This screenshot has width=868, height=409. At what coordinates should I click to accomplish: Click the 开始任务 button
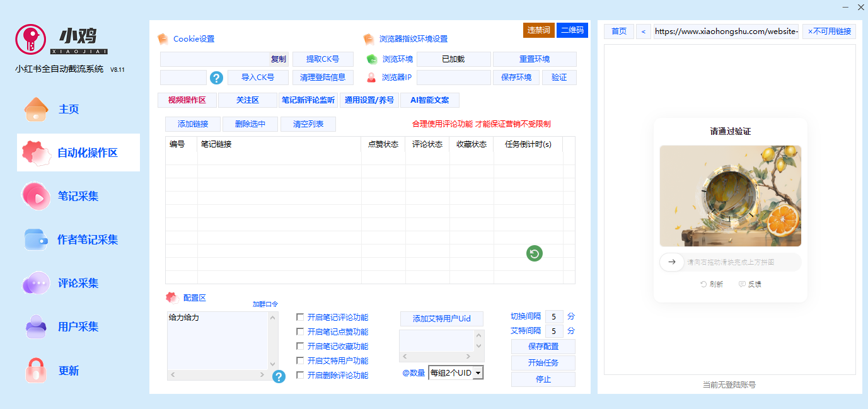[543, 362]
